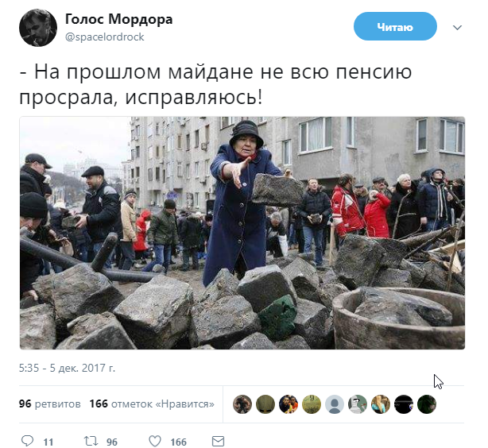
Task: Click the black circle liker avatar
Action: [x=403, y=404]
